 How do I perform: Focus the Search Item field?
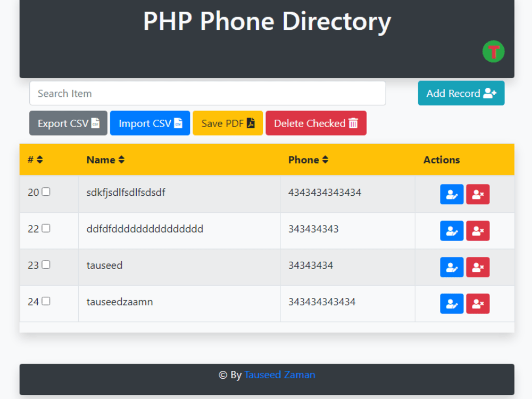207,93
